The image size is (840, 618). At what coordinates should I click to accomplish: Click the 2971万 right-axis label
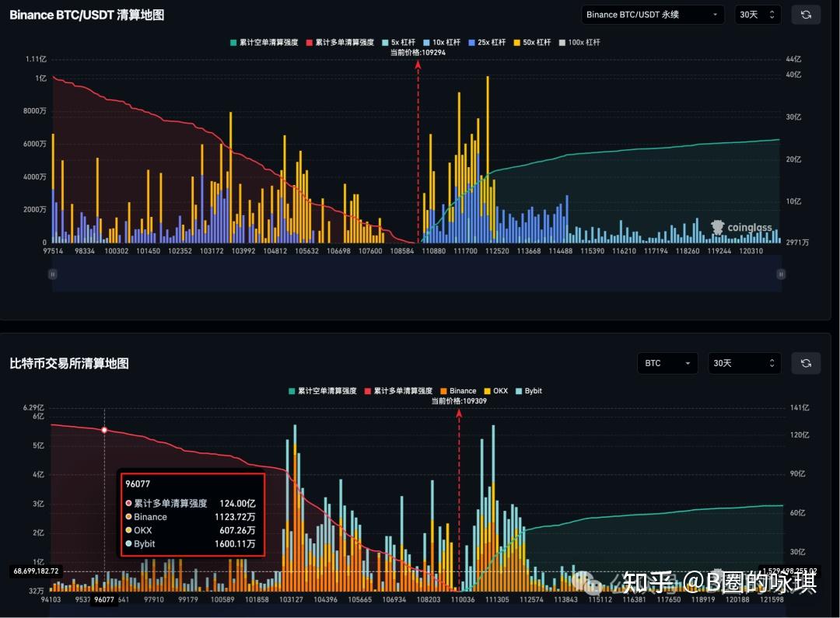coord(797,243)
